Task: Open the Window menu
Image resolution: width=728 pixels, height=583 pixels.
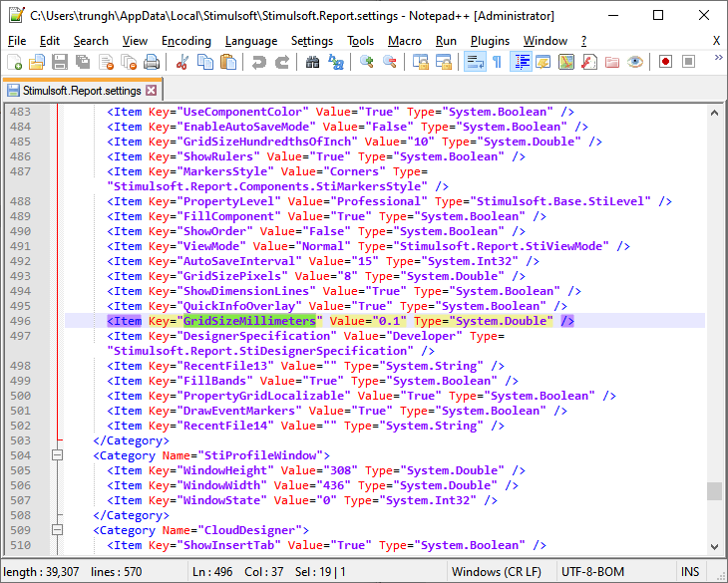Action: [546, 41]
